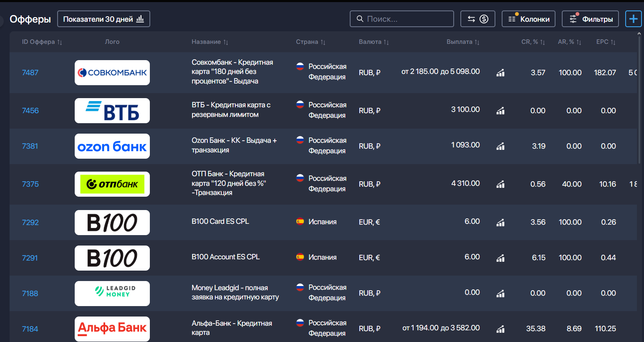The image size is (644, 342).
Task: Click the ВТБ logo thumbnail
Action: pos(112,111)
